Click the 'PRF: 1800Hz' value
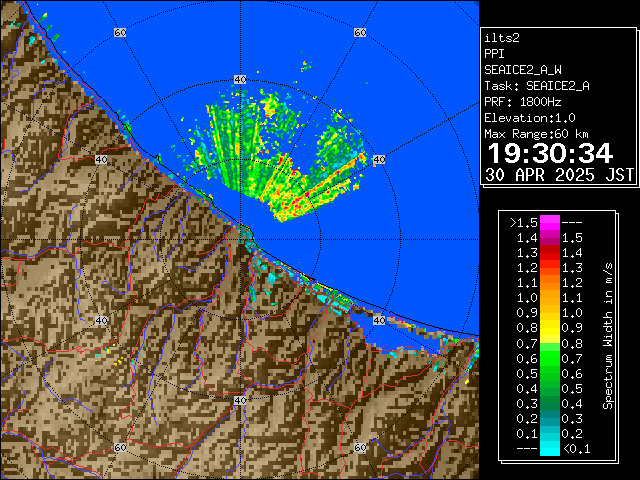640x480 pixels. coord(523,102)
